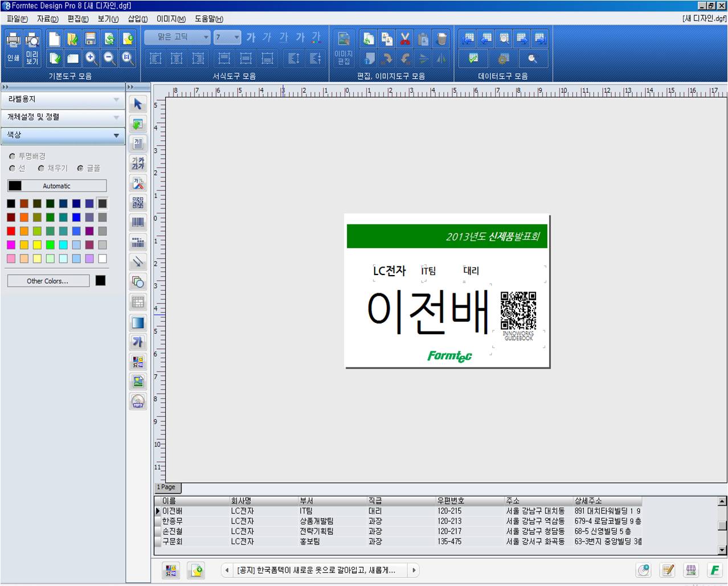Click the 우편번호 column header
Image resolution: width=728 pixels, height=586 pixels.
pos(470,501)
